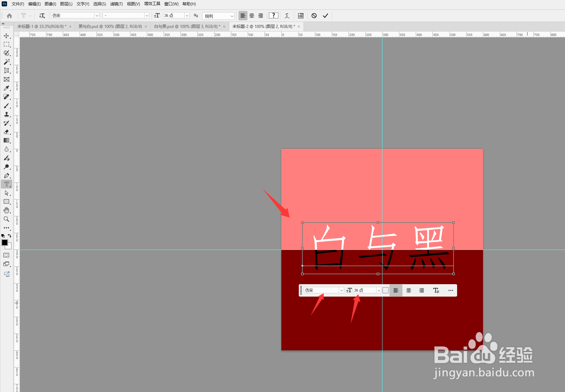Open the foreground color picker
This screenshot has width=565, height=392.
(x=5, y=243)
